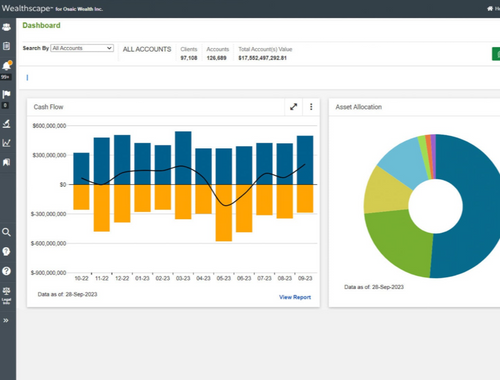The height and width of the screenshot is (380, 500).
Task: Open the bookmark library icon
Action: pos(6,162)
